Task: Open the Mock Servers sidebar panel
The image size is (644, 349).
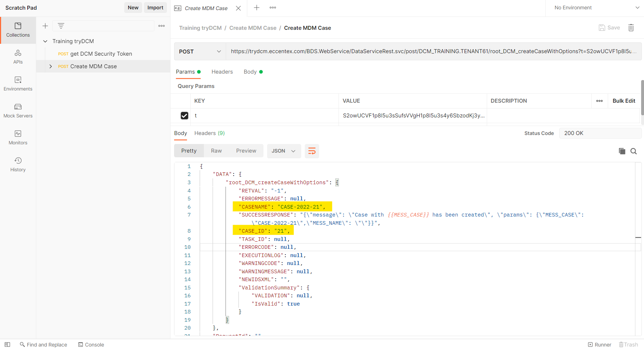Action: point(18,111)
